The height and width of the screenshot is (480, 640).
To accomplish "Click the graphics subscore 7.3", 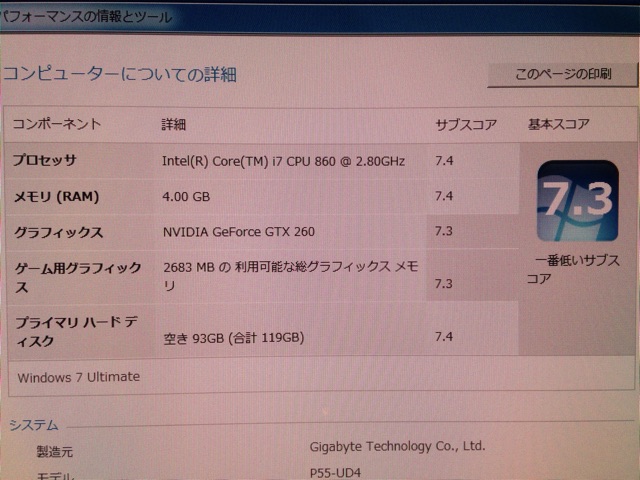I will click(x=444, y=231).
